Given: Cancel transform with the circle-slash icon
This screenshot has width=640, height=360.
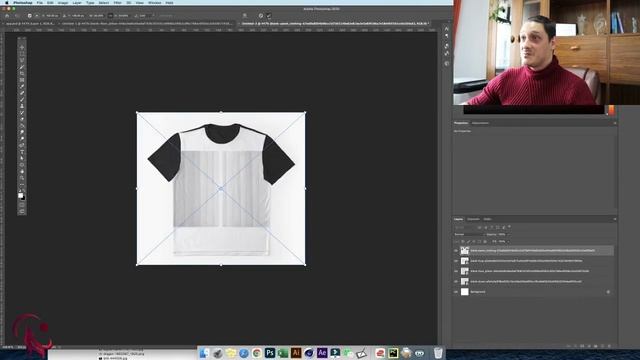Looking at the screenshot, I should (261, 16).
